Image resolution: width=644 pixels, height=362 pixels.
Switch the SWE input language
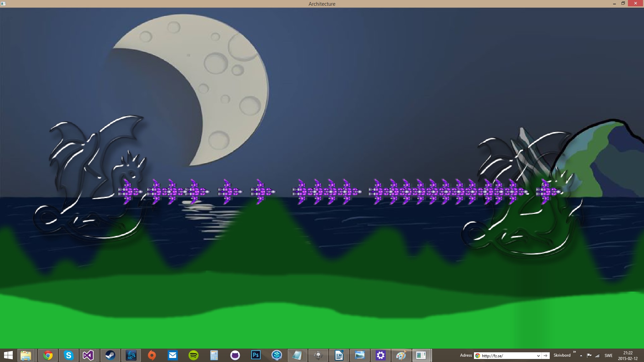(608, 356)
